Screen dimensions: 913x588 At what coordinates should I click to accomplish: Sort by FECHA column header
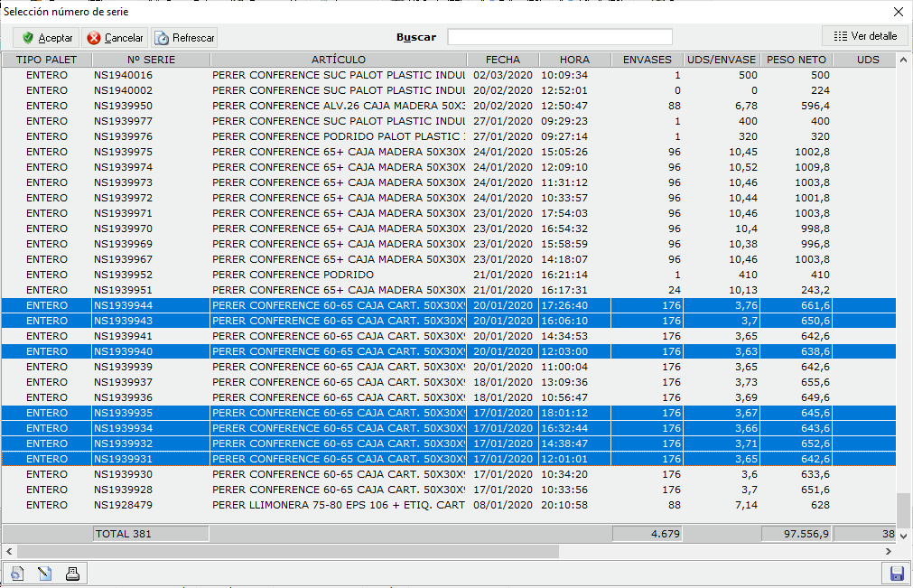tap(502, 60)
